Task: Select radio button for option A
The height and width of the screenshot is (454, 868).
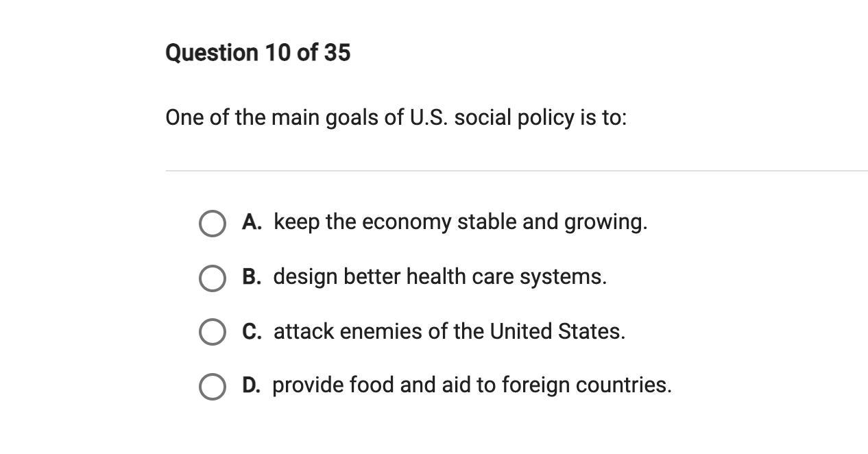Action: point(212,224)
